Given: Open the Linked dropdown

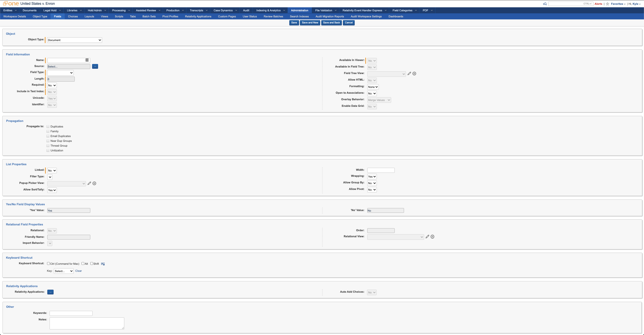Looking at the screenshot, I should (52, 171).
